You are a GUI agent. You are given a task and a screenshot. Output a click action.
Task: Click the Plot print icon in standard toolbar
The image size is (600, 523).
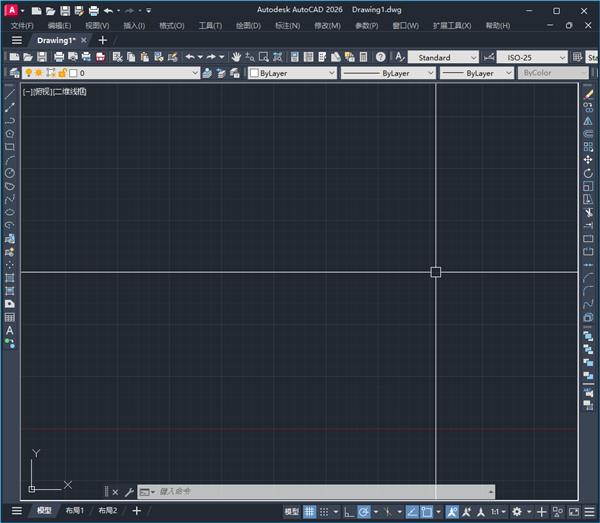click(59, 57)
